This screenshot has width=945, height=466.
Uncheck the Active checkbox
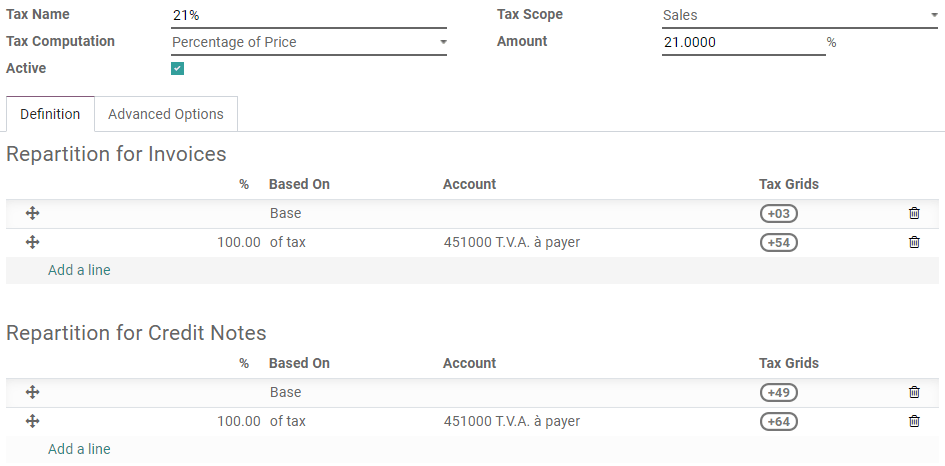pyautogui.click(x=178, y=69)
